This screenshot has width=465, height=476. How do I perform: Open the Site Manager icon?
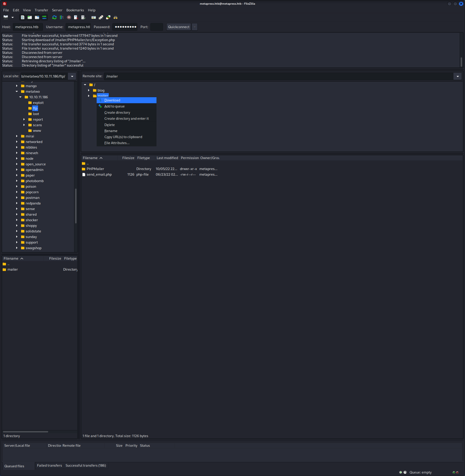[x=6, y=17]
